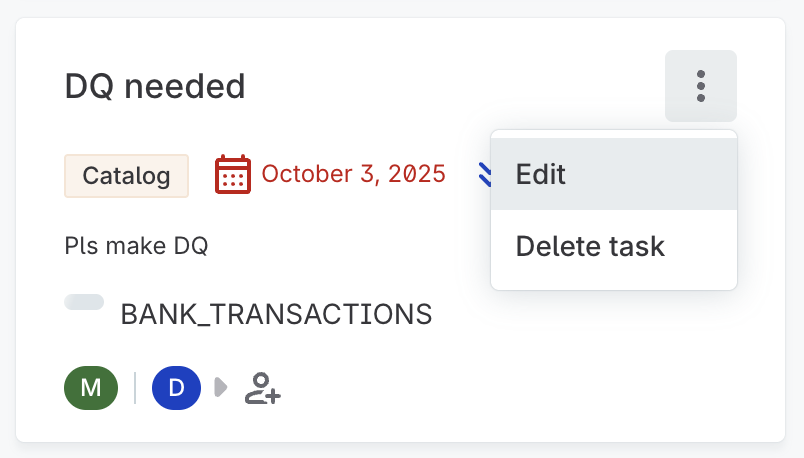
Task: Click the blue D user avatar
Action: click(x=176, y=388)
